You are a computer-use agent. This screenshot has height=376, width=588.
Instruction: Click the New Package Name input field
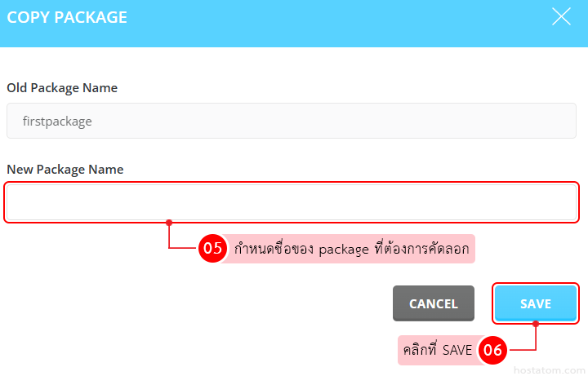point(292,202)
